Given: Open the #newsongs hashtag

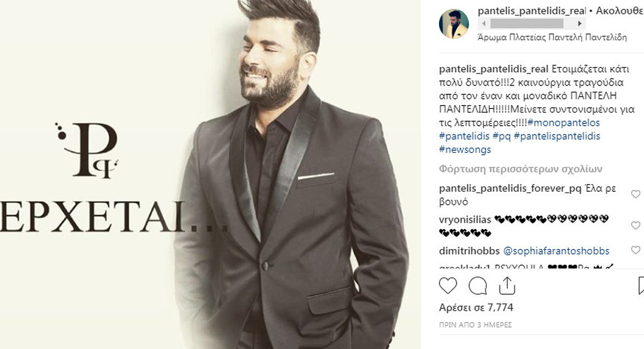Looking at the screenshot, I should [x=465, y=149].
